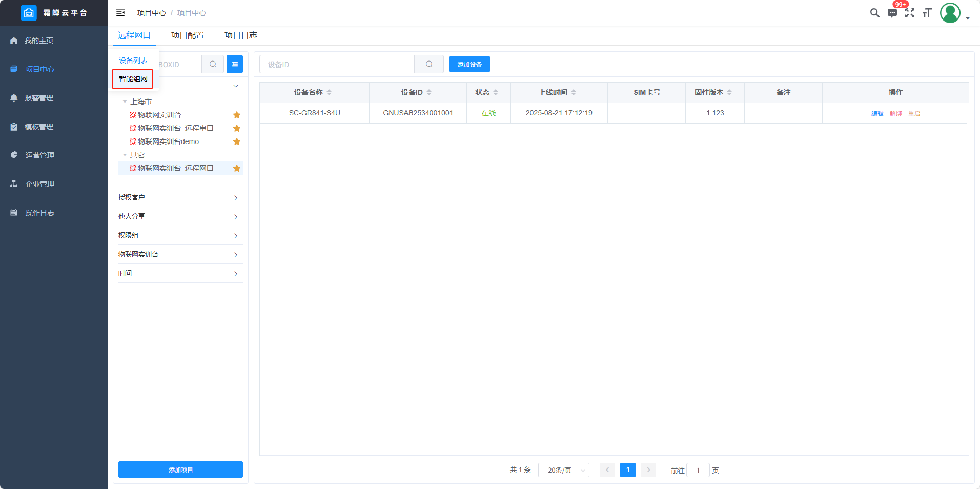Open 报警管理 in the sidebar

pos(39,98)
